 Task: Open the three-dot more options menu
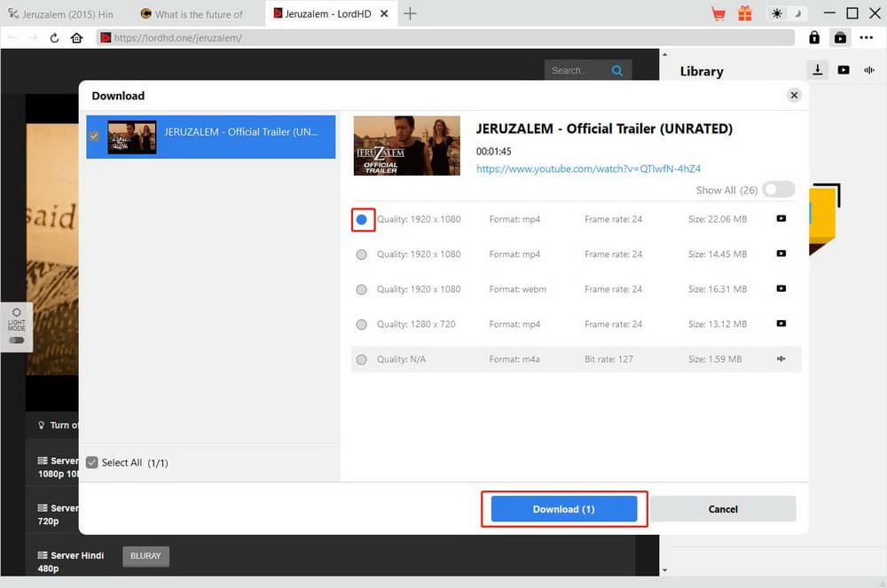click(x=867, y=38)
